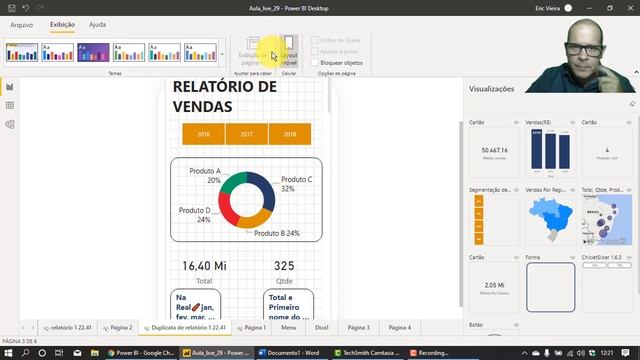The height and width of the screenshot is (360, 640).
Task: Collapse the ribbon with chevron arrow
Action: tap(636, 72)
